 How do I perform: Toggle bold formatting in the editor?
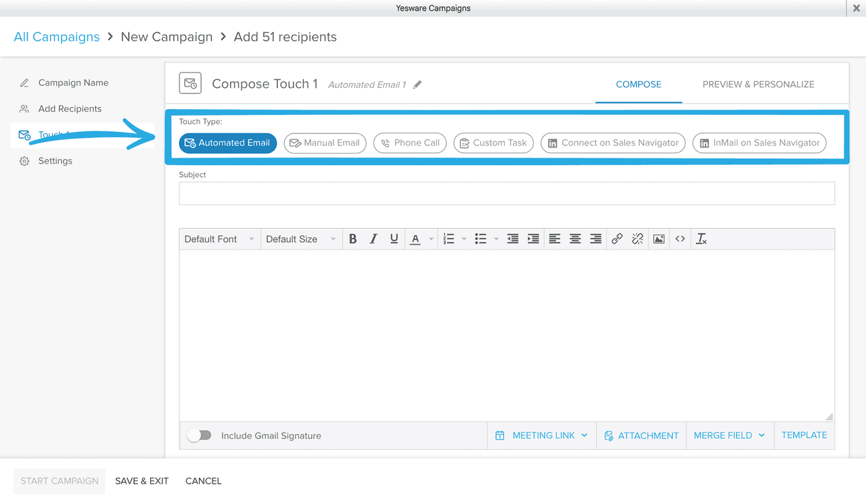click(x=352, y=238)
